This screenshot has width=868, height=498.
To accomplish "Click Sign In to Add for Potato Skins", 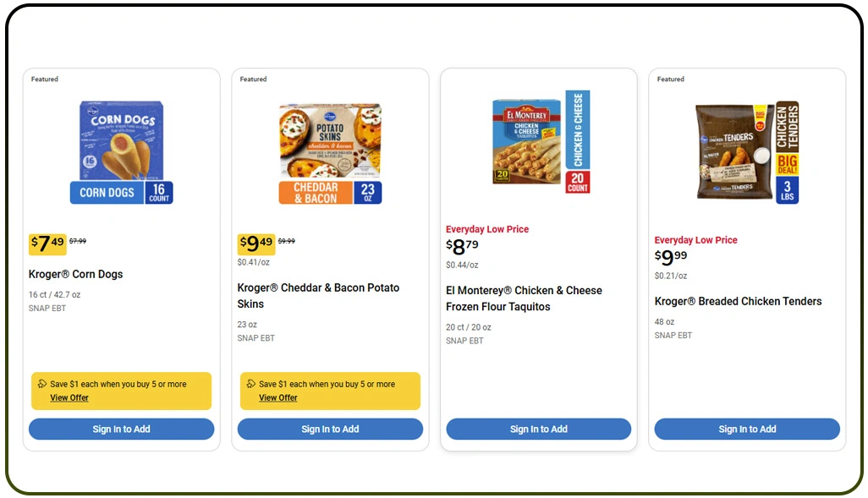I will 329,429.
